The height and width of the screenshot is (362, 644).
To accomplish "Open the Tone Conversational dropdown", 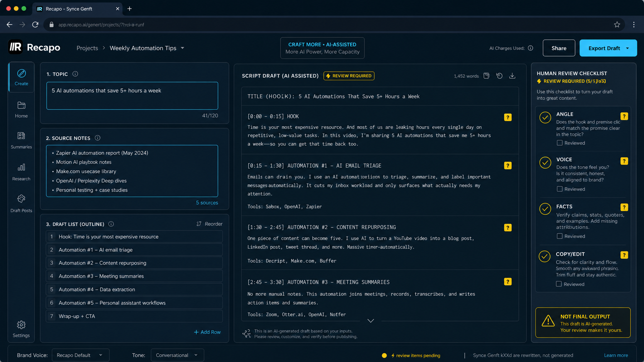I will [177, 355].
